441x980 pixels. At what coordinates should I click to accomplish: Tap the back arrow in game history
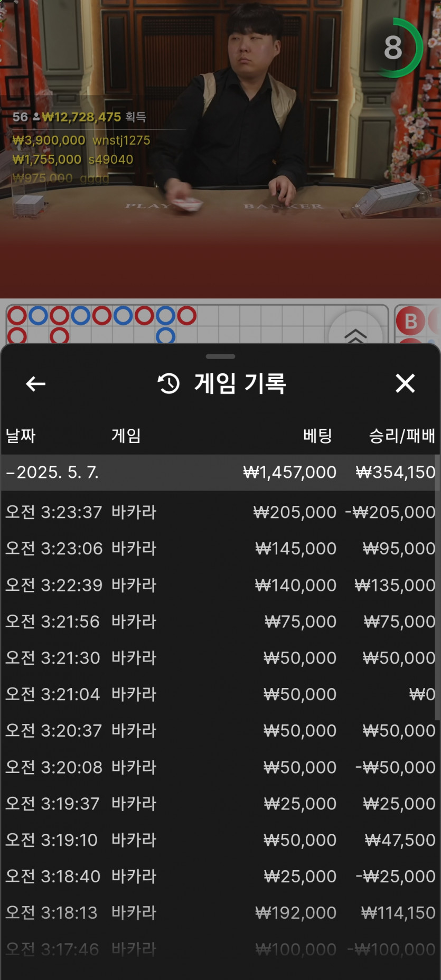pos(35,384)
